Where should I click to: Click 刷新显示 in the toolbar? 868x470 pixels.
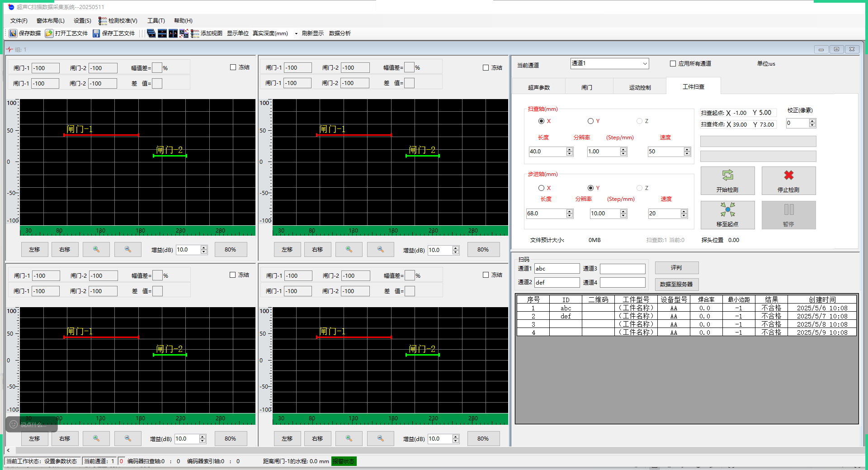(313, 33)
